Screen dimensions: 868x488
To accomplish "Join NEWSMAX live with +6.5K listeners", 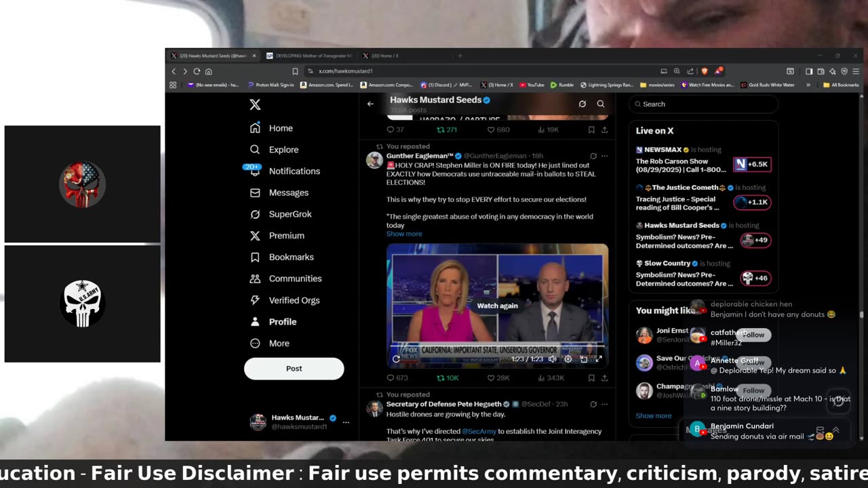I will pos(752,164).
